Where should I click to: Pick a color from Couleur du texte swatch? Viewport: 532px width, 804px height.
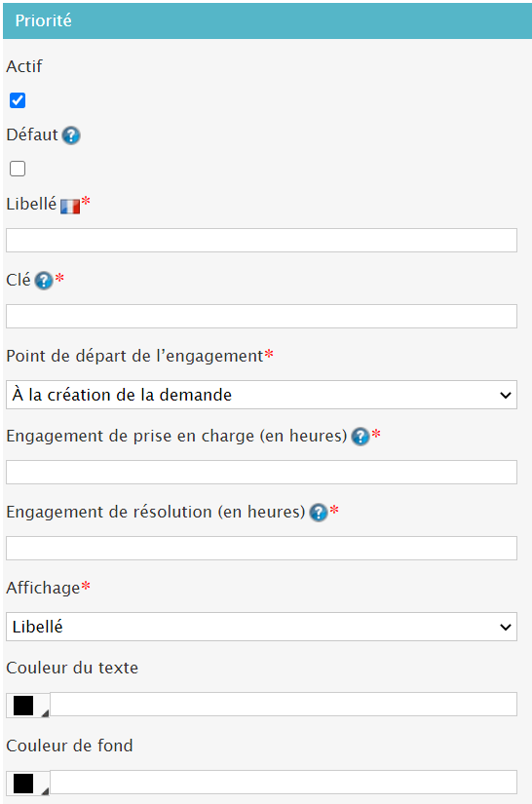coord(28,706)
